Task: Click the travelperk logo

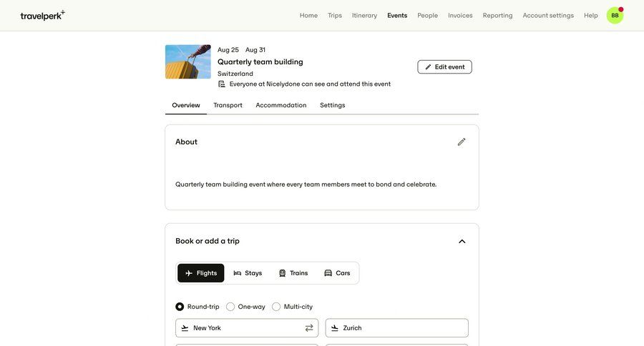Action: [x=42, y=15]
